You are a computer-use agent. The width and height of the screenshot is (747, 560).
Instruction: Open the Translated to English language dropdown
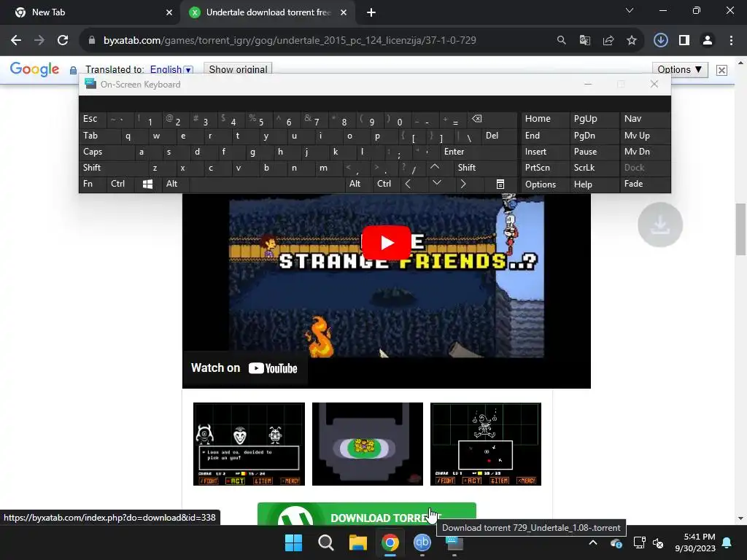coord(171,69)
